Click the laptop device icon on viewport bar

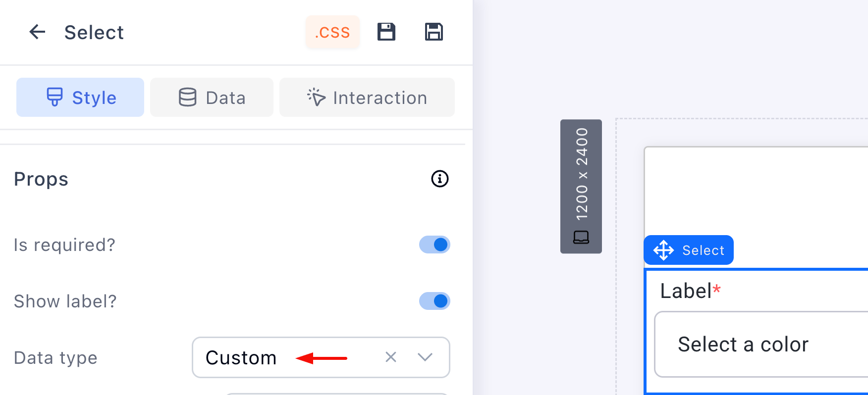coord(581,238)
